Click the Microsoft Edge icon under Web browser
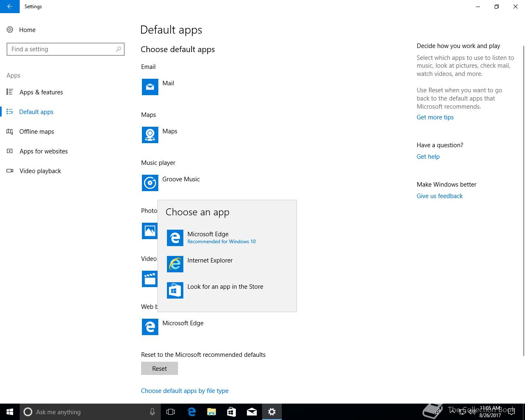Viewport: 525px width, 420px height. tap(150, 327)
